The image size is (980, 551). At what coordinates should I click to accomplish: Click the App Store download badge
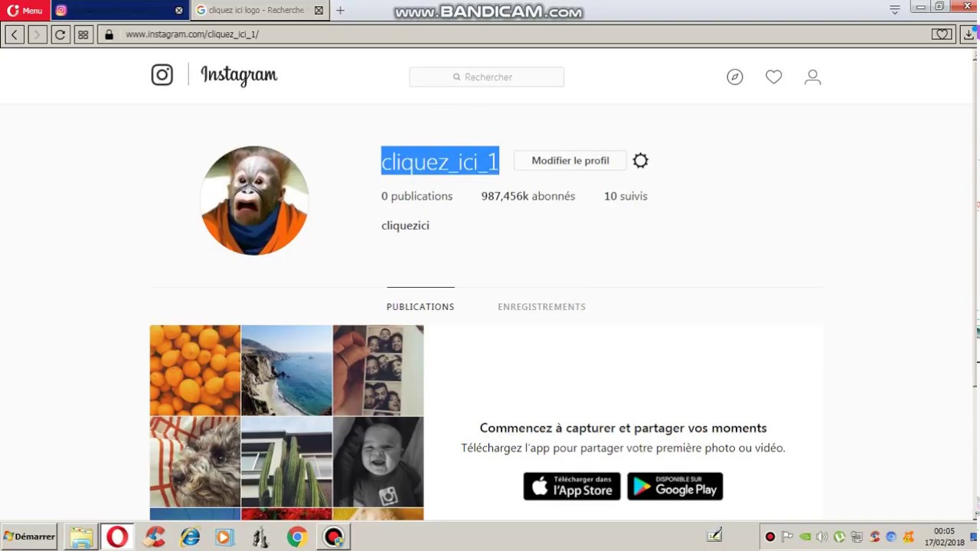(572, 487)
